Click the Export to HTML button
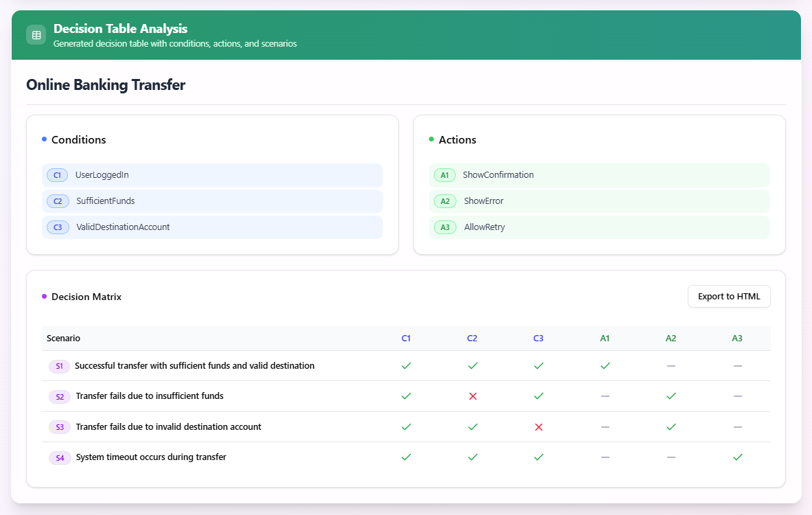 pos(729,296)
